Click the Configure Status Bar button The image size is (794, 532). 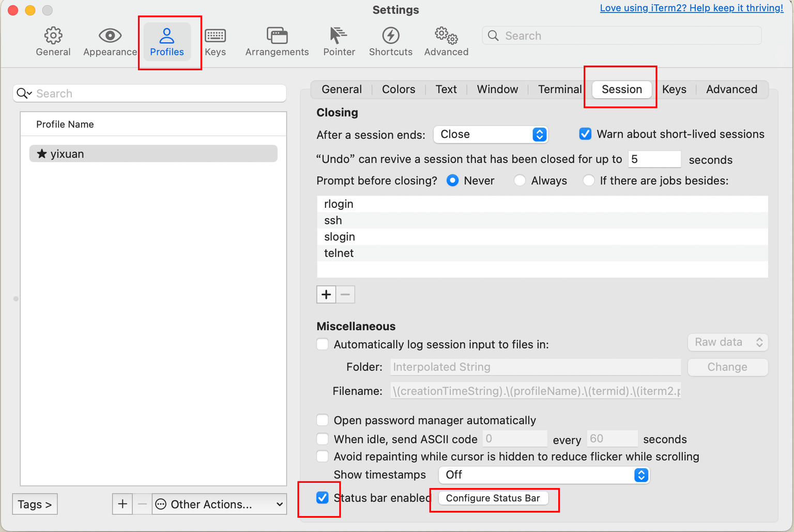coord(493,498)
